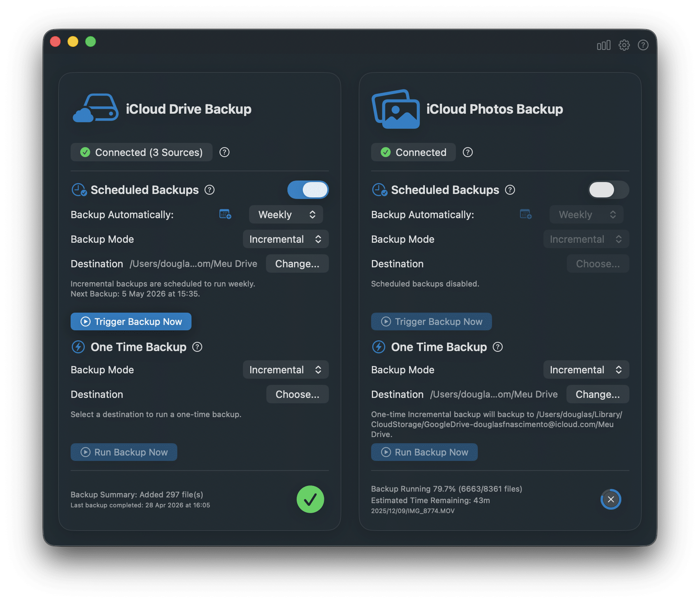The image size is (700, 603).
Task: Choose a Drive one-time backup destination
Action: 297,394
